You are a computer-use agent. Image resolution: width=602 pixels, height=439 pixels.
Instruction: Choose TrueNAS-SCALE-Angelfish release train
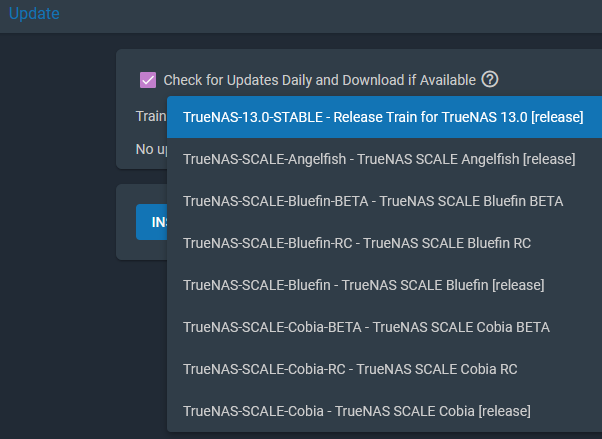pos(384,159)
